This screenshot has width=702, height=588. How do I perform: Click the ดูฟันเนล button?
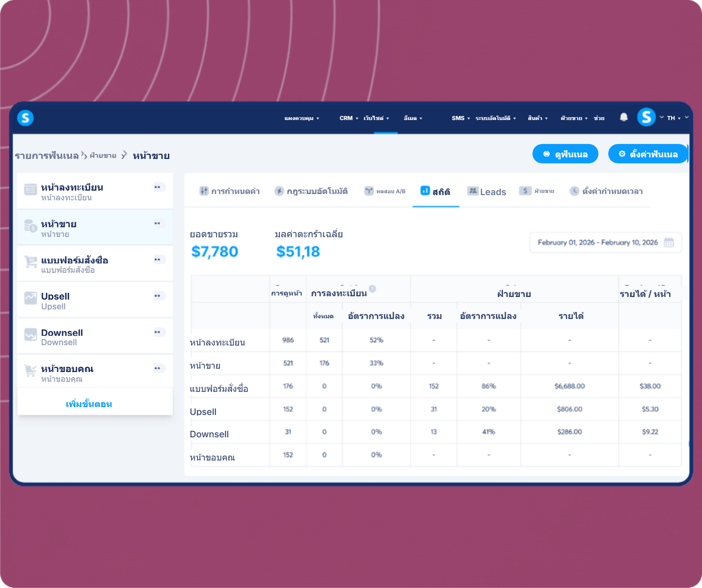point(565,154)
